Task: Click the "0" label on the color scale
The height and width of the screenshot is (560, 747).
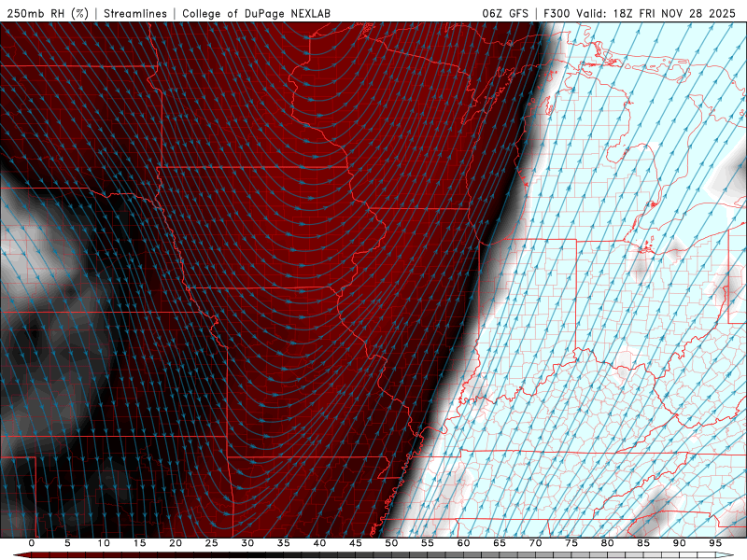Action: (32, 543)
